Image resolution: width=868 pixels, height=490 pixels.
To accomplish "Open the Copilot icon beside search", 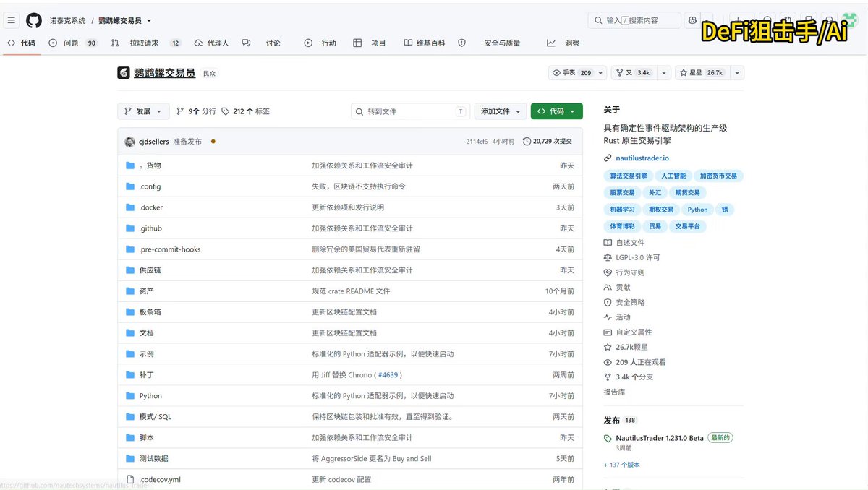I will pos(692,20).
